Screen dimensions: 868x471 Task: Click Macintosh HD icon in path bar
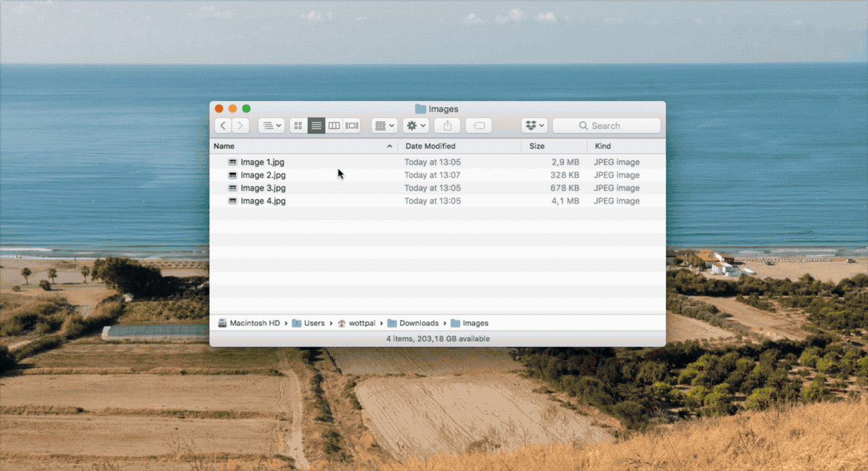click(x=223, y=323)
